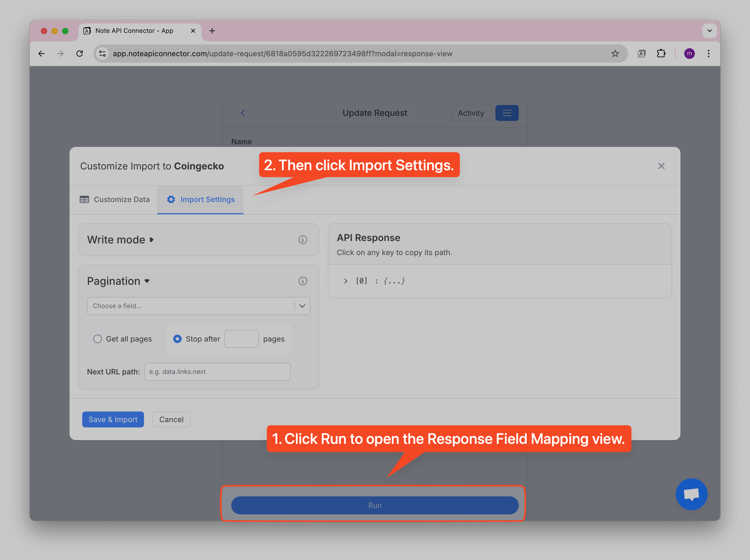Click the Save & Import button
The height and width of the screenshot is (560, 750).
(113, 420)
